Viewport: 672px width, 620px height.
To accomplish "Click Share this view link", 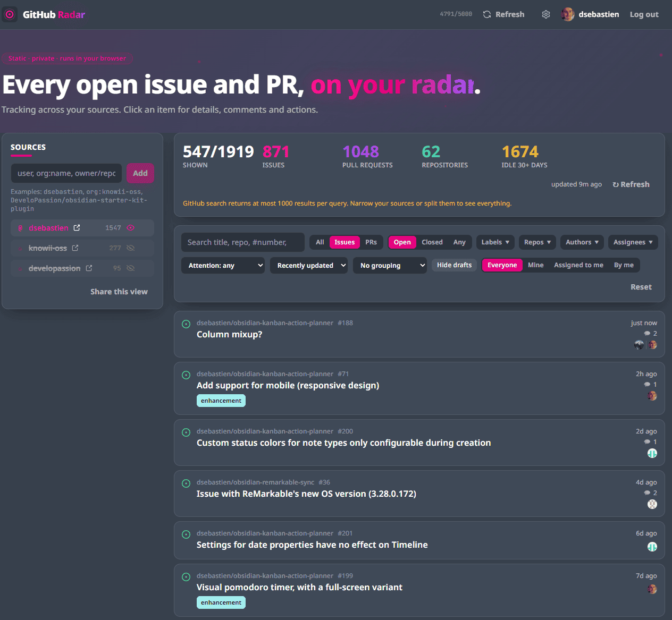I will click(119, 292).
